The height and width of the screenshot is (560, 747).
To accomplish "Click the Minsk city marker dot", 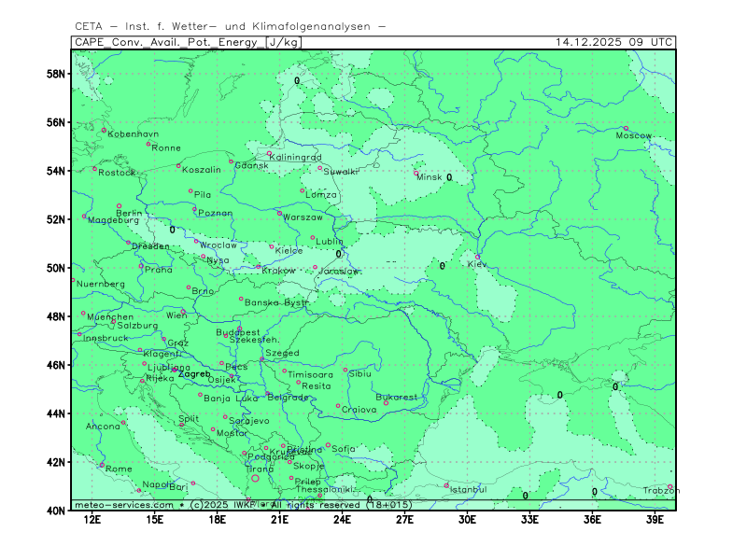I will point(416,173).
